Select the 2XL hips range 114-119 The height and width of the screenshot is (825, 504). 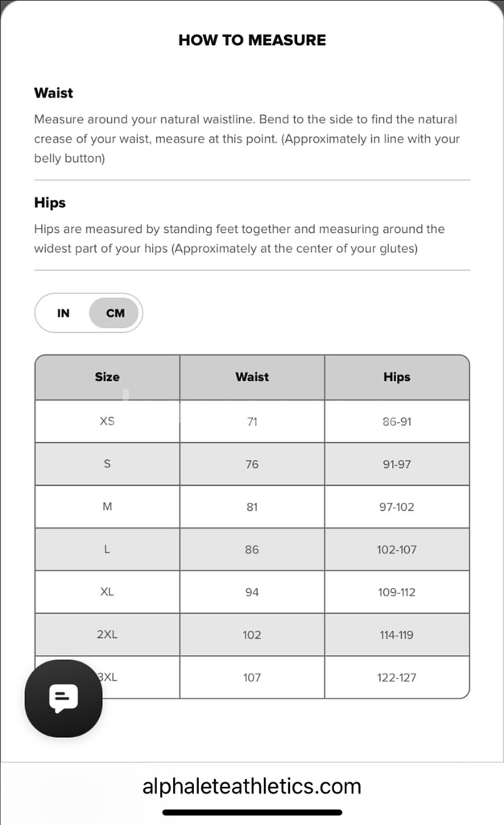pyautogui.click(x=396, y=634)
